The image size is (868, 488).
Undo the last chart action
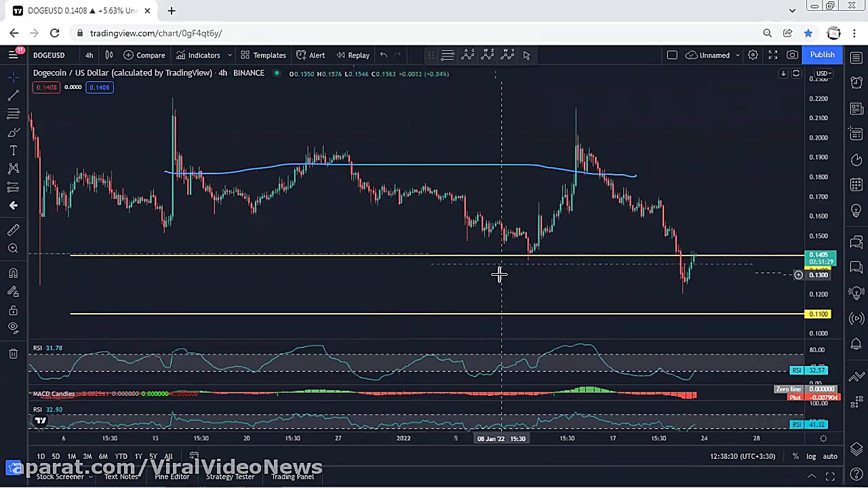383,55
